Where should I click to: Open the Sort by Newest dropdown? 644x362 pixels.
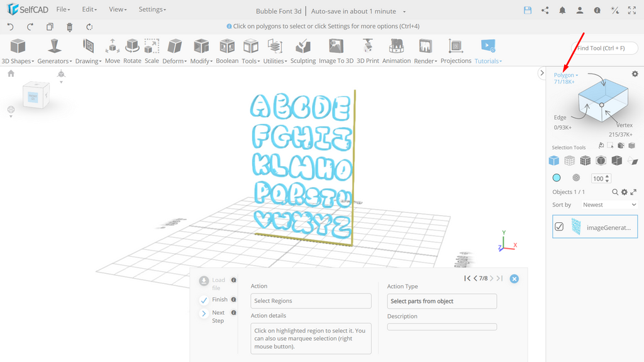(609, 205)
